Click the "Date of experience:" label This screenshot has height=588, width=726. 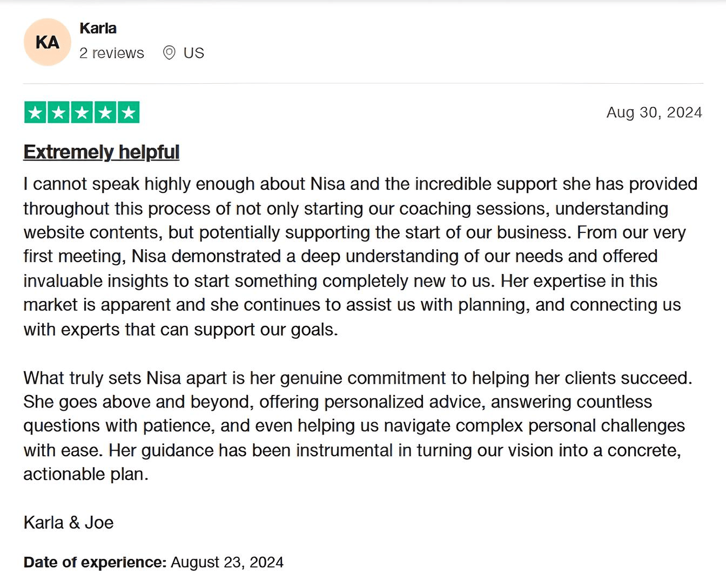point(95,562)
